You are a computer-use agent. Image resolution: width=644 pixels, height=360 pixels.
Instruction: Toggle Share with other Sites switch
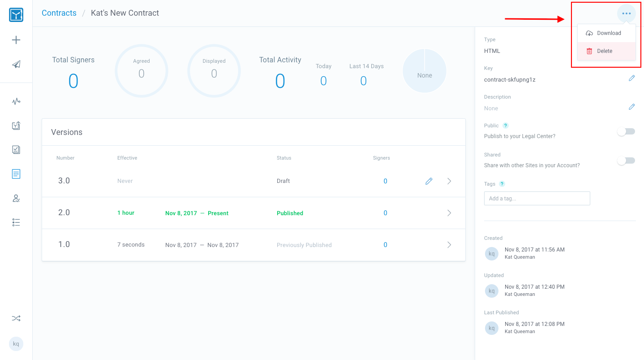tap(626, 160)
